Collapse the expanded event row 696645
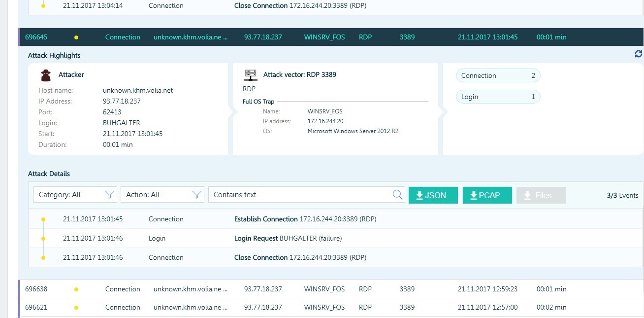644x318 pixels. click(295, 37)
